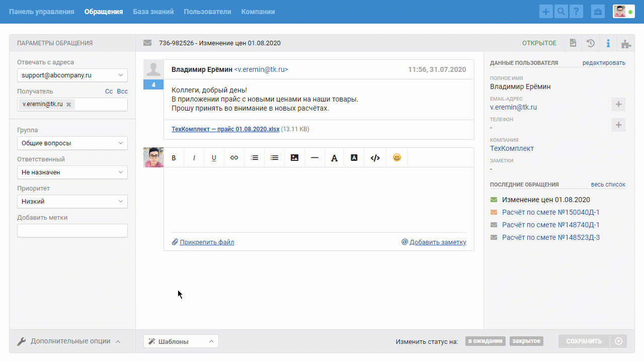
Task: Open the Шаблоны templates dropdown
Action: (x=181, y=341)
